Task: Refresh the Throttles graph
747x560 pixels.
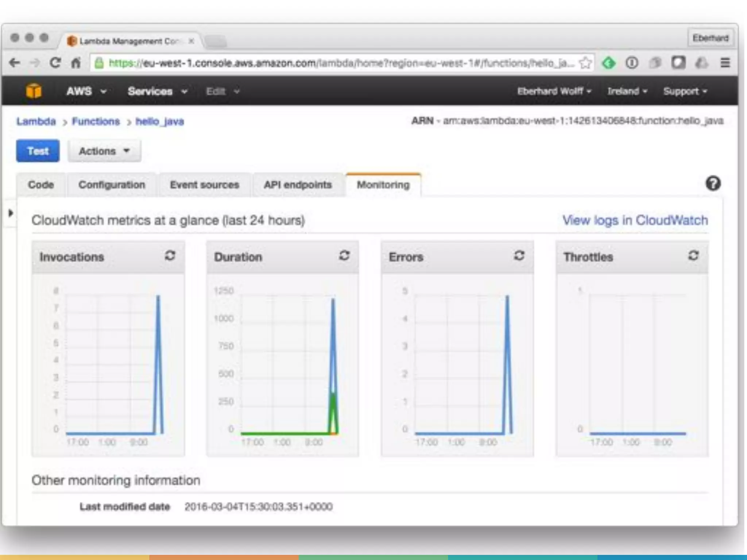Action: tap(693, 256)
